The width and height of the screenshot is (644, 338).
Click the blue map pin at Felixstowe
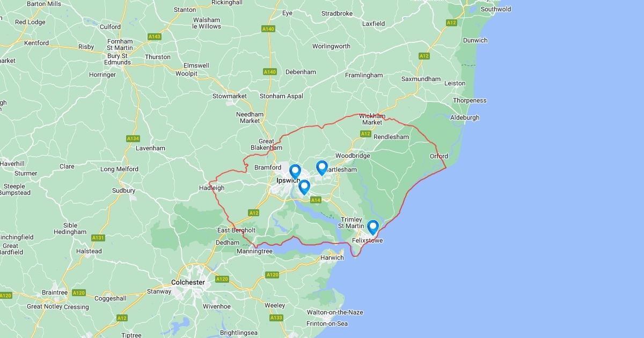point(372,228)
